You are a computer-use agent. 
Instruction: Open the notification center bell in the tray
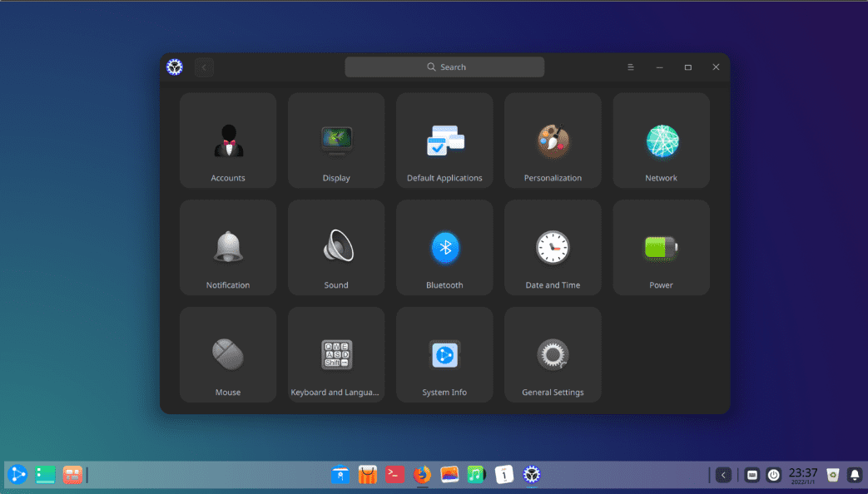[x=856, y=475]
